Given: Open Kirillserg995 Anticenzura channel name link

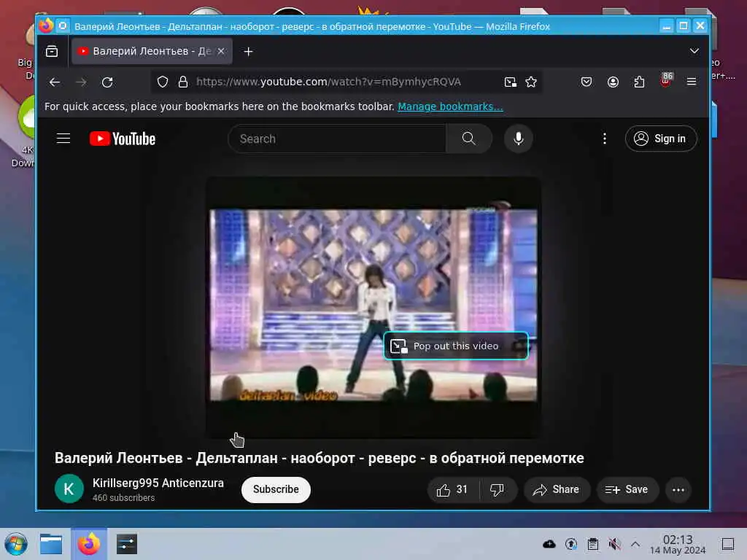Looking at the screenshot, I should 158,483.
